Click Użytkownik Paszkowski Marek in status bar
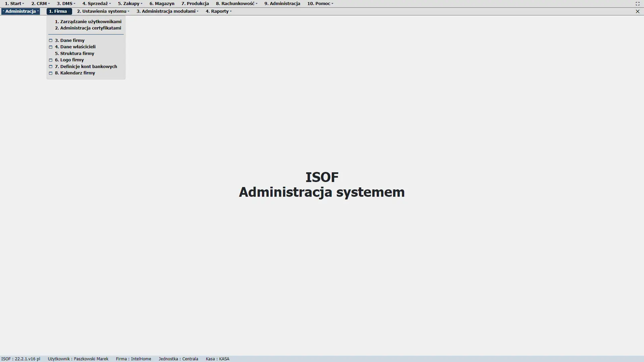This screenshot has height=362, width=644. point(78,359)
